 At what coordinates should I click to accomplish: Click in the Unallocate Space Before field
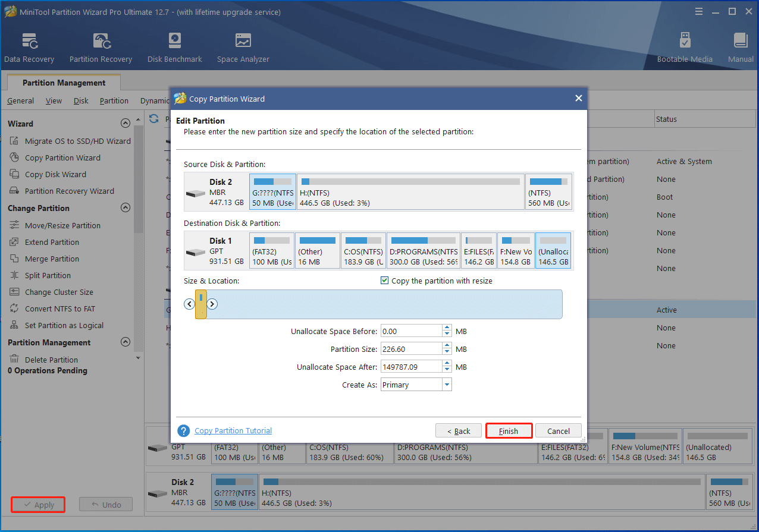click(411, 331)
